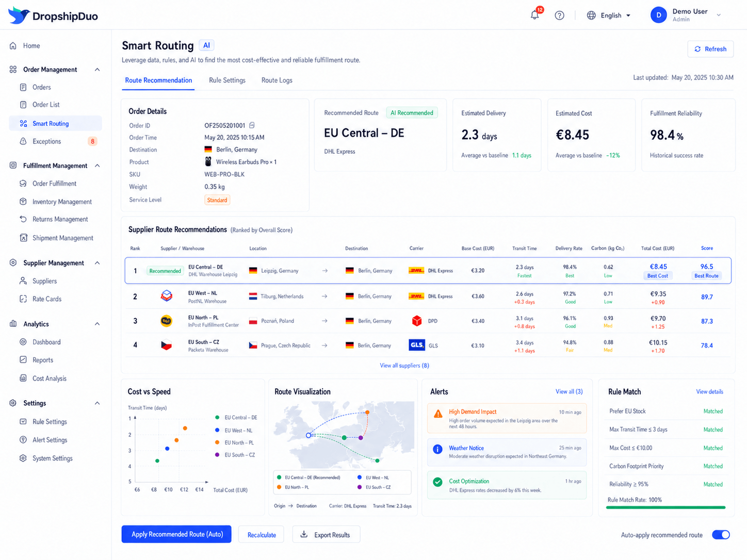Open the Demo User account menu
This screenshot has height=560, width=747.
point(686,15)
